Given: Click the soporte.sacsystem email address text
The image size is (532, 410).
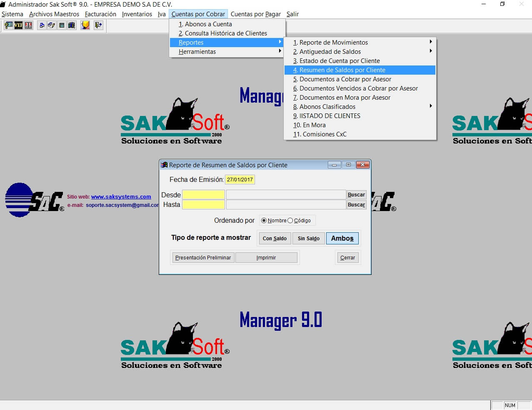Looking at the screenshot, I should [x=122, y=205].
